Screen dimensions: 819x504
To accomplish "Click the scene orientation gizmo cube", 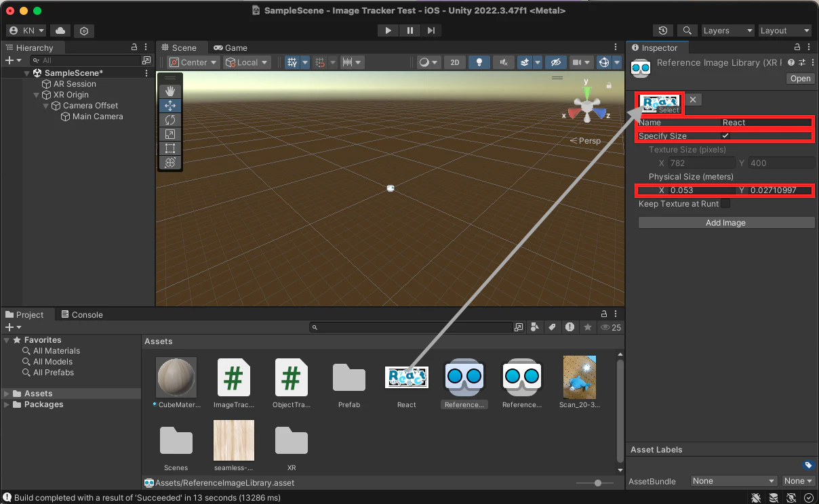I will (586, 106).
